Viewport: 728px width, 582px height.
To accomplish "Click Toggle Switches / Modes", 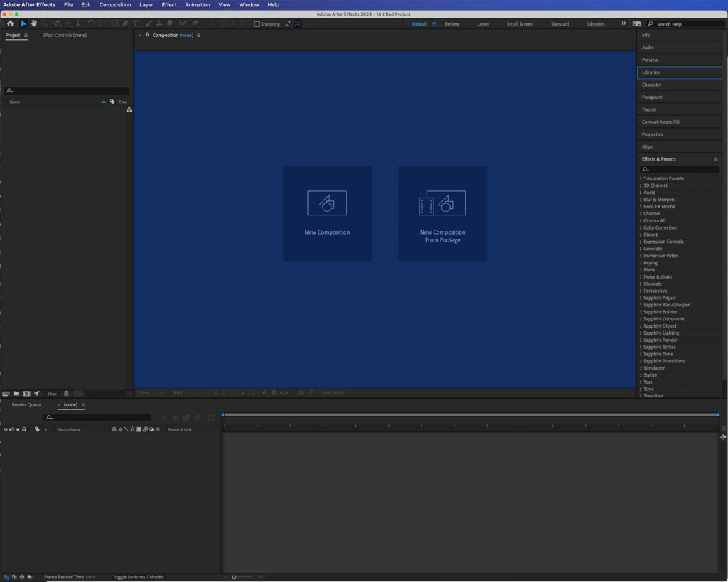I will (x=138, y=577).
